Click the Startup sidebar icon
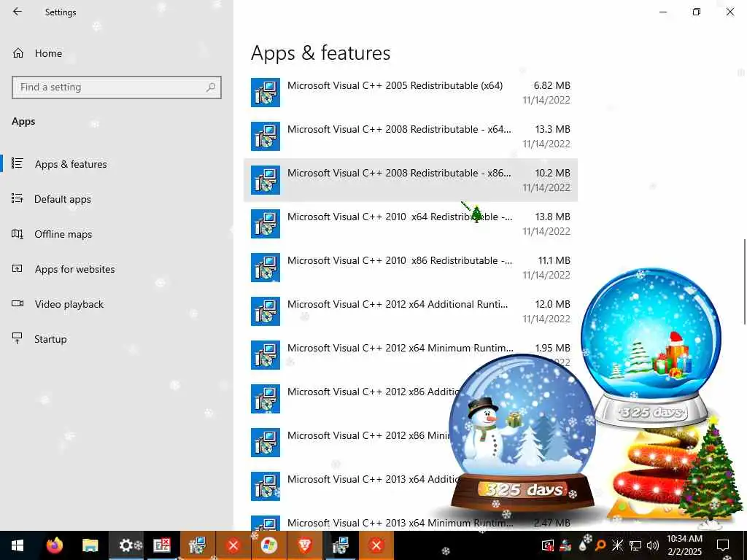Screen dimensions: 747x560 18,338
